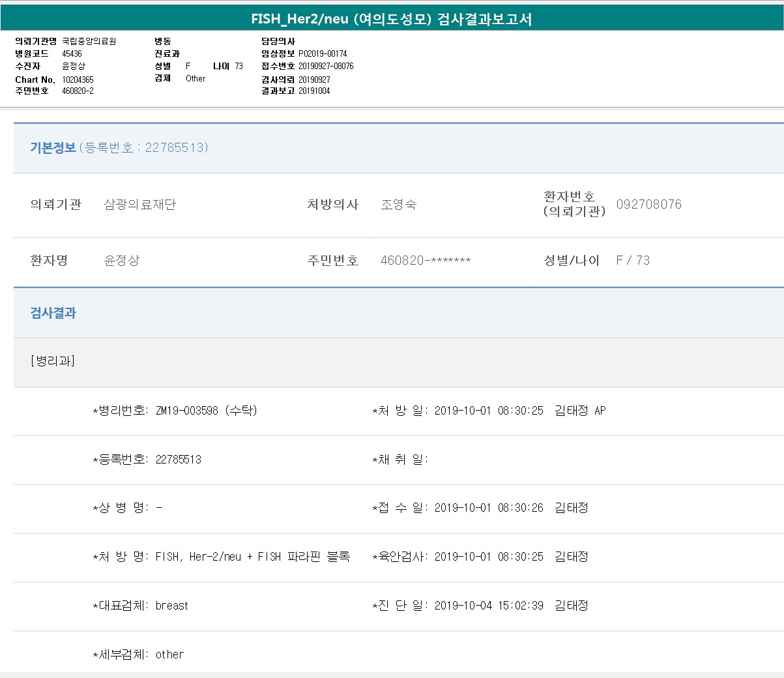Select the 처방의사 name 조영숙
The image size is (784, 678).
pos(399,205)
